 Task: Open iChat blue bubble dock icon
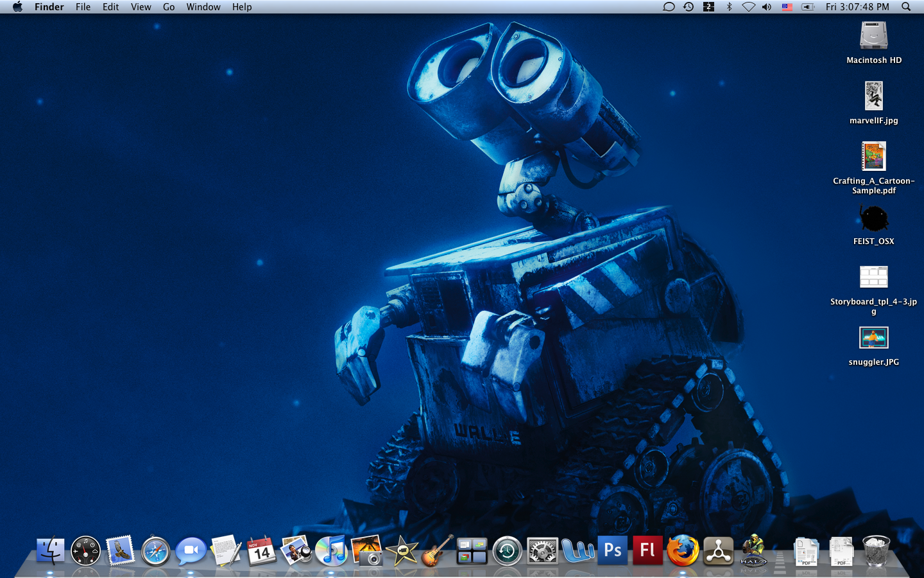point(191,550)
